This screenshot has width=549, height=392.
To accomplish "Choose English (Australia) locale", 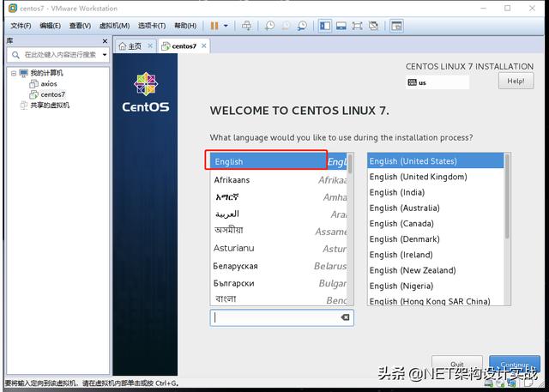I will (x=436, y=208).
